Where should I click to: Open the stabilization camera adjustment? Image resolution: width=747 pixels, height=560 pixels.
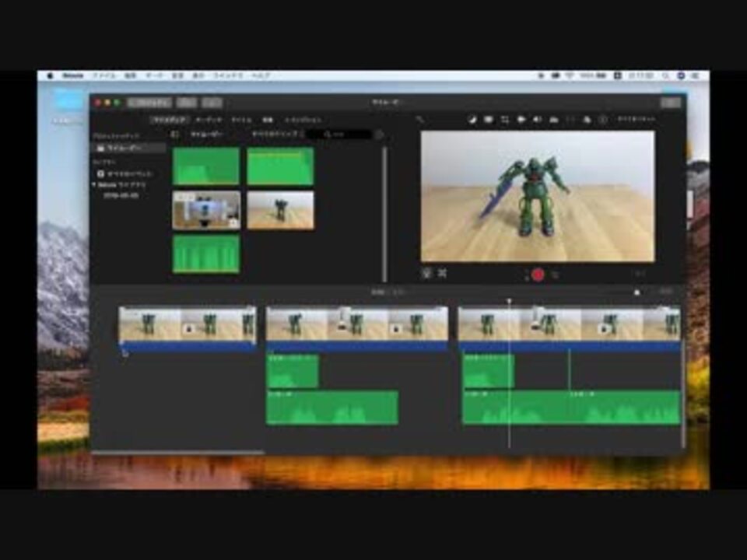point(521,120)
